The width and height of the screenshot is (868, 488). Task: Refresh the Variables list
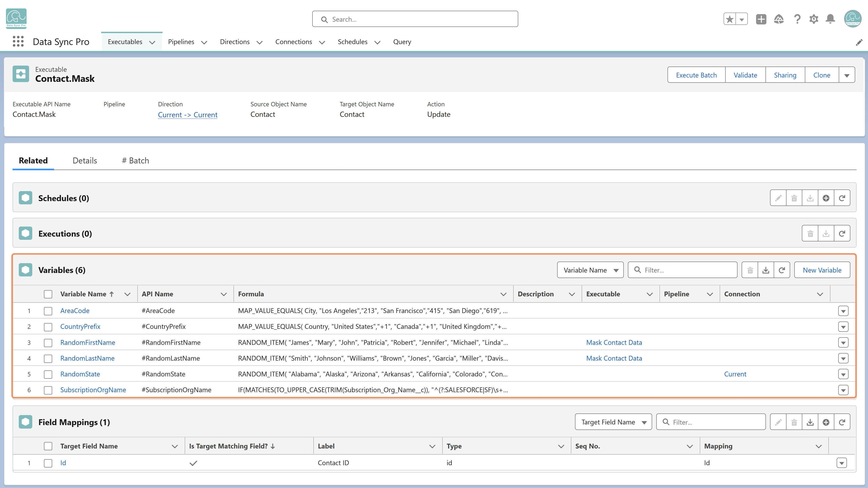(782, 270)
